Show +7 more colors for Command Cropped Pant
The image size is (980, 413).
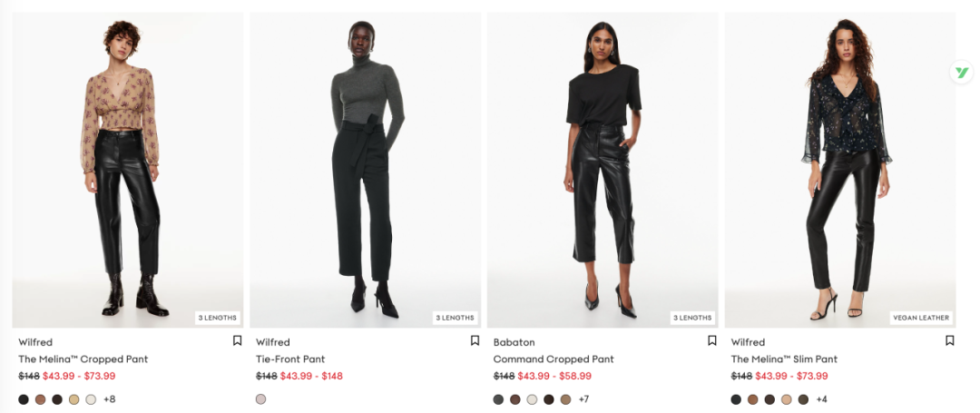[x=583, y=399]
